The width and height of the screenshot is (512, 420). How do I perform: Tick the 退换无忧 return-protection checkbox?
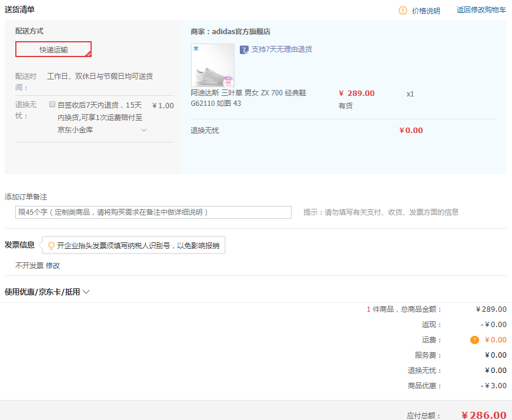click(x=52, y=104)
